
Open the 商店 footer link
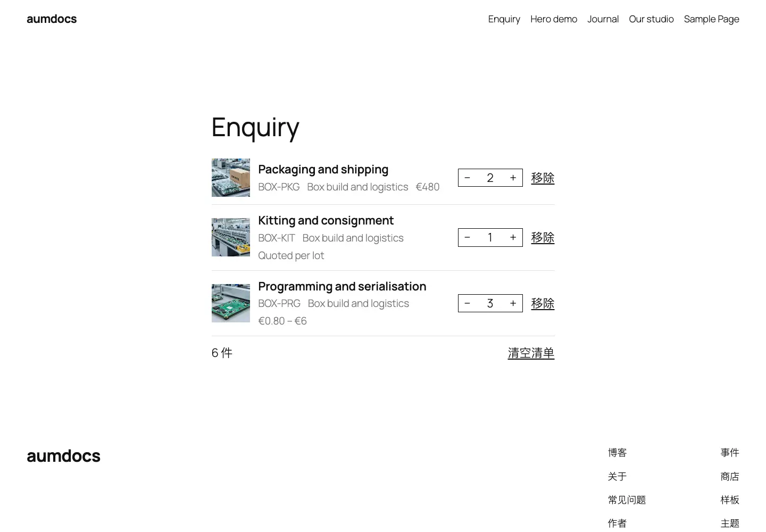730,477
